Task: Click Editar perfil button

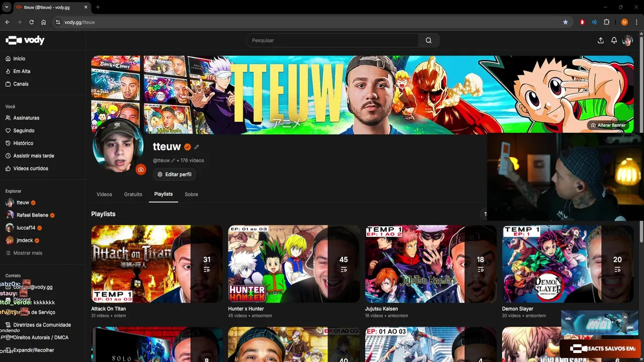Action: (x=175, y=174)
